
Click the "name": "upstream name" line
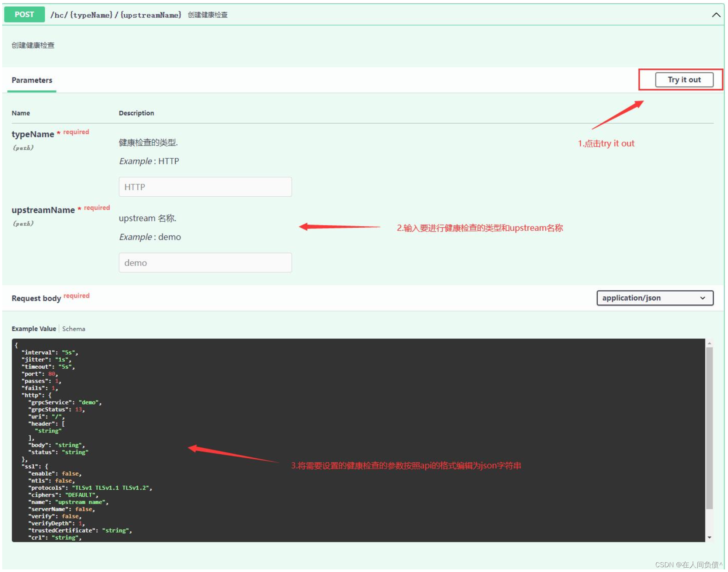[68, 502]
